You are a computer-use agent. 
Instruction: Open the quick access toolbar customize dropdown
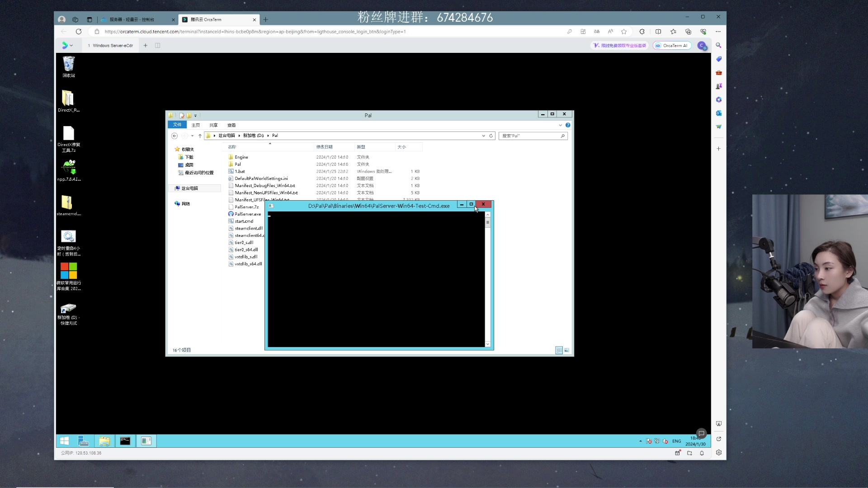tap(195, 116)
